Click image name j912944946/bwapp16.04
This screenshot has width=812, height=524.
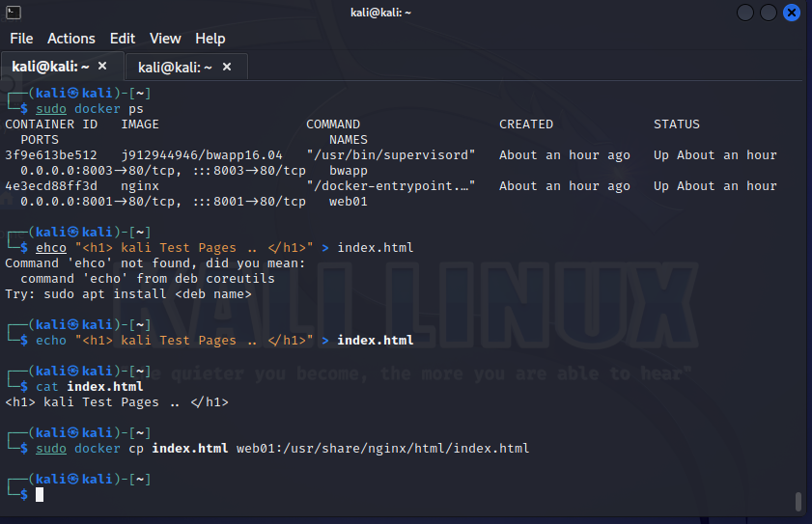pos(202,155)
